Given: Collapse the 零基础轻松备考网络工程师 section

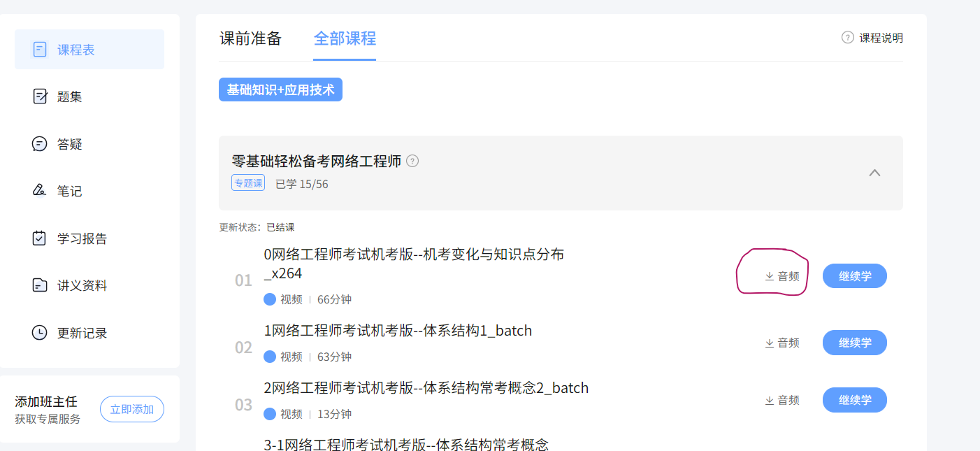Looking at the screenshot, I should point(874,173).
